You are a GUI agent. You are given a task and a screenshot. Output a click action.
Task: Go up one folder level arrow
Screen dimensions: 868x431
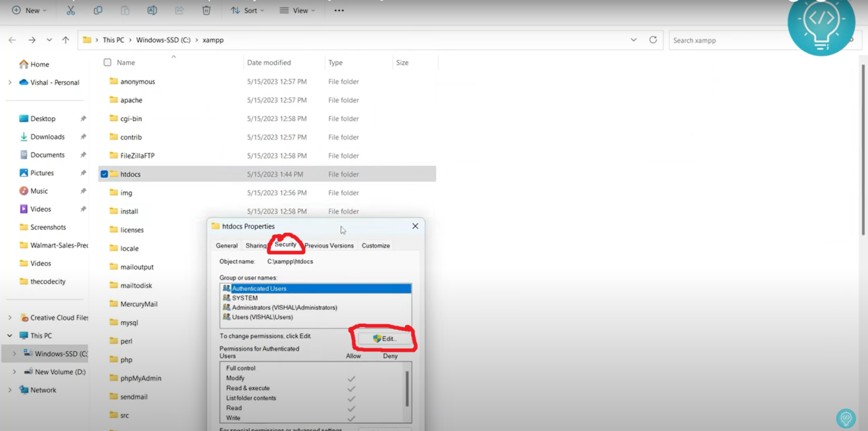[x=66, y=40]
